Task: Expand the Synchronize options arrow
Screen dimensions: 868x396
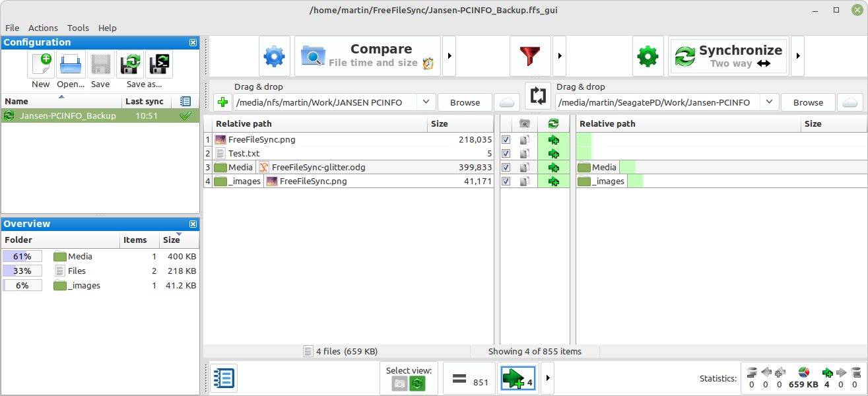Action: [797, 56]
